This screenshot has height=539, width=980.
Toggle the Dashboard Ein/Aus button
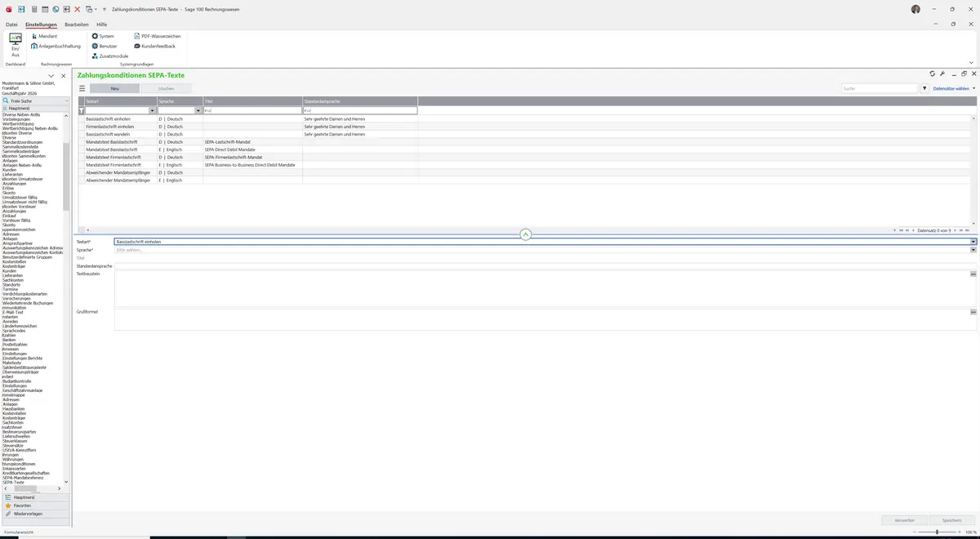tap(16, 45)
